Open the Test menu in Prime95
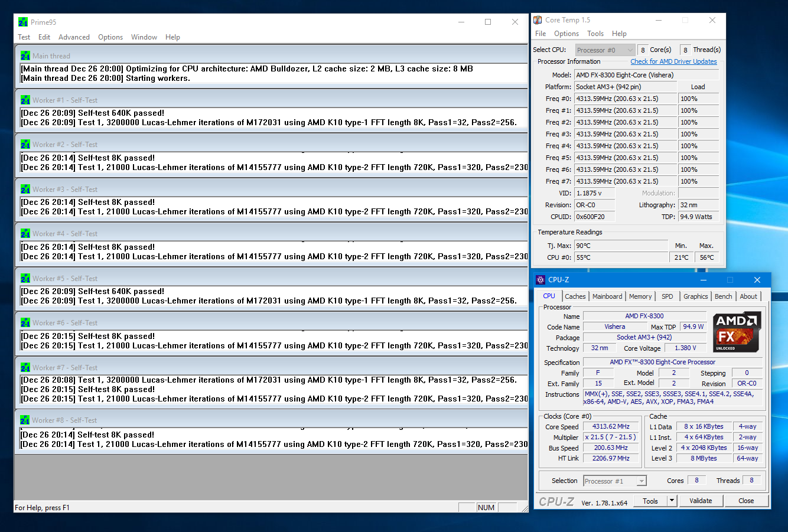 24,37
